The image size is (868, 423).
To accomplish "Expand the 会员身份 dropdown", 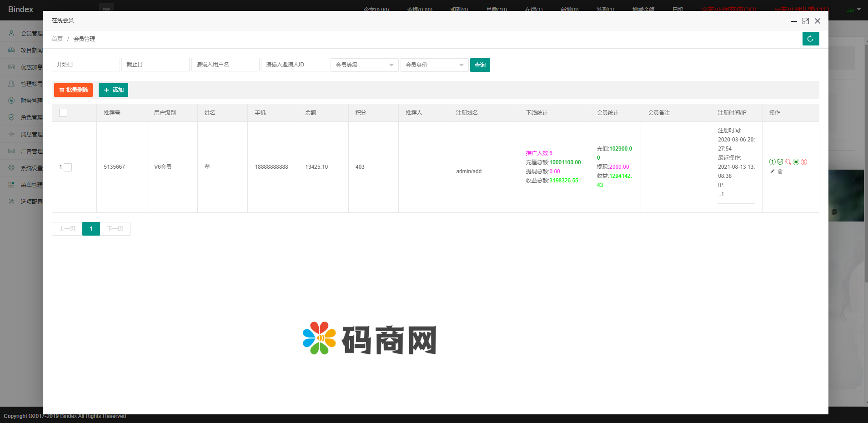I will click(434, 65).
